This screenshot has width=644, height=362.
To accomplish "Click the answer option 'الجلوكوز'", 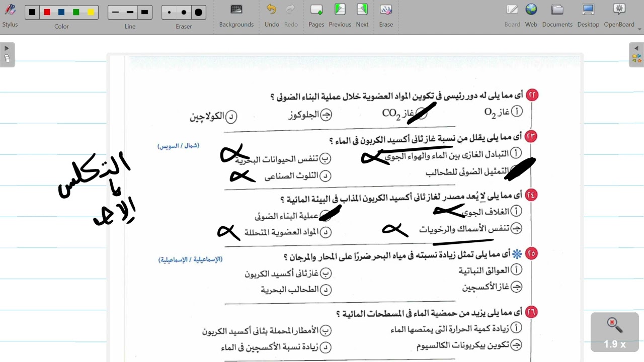I will 310,115.
